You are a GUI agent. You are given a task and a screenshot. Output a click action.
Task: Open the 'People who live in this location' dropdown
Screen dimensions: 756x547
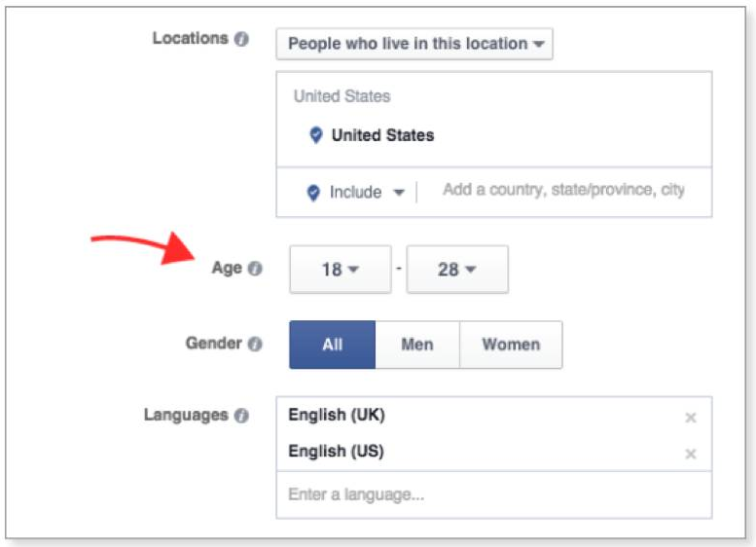414,44
